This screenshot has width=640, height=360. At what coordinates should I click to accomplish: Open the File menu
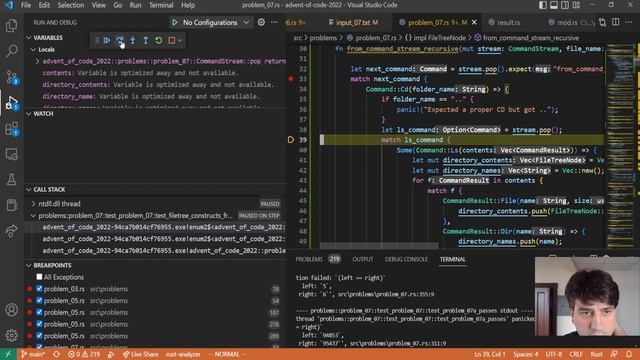(26, 5)
